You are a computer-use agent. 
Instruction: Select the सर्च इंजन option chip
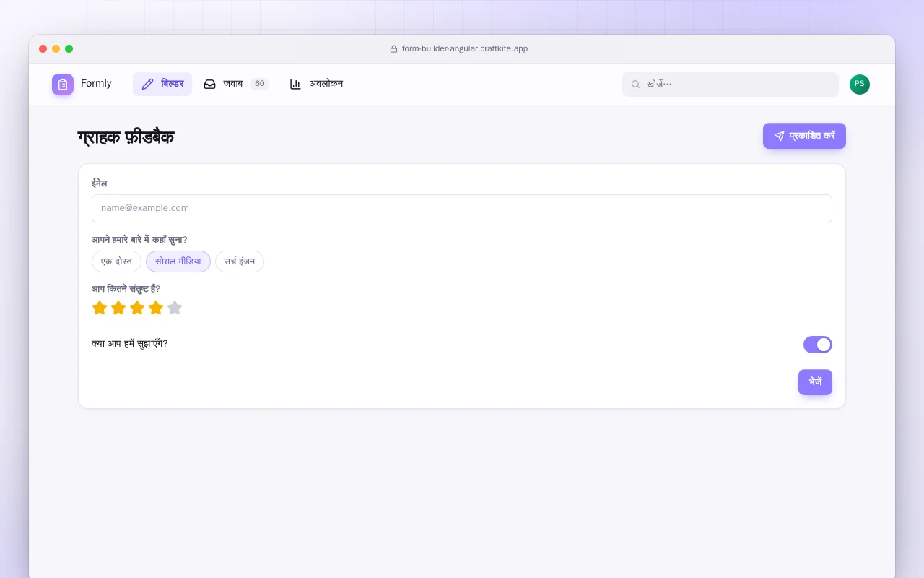point(240,262)
